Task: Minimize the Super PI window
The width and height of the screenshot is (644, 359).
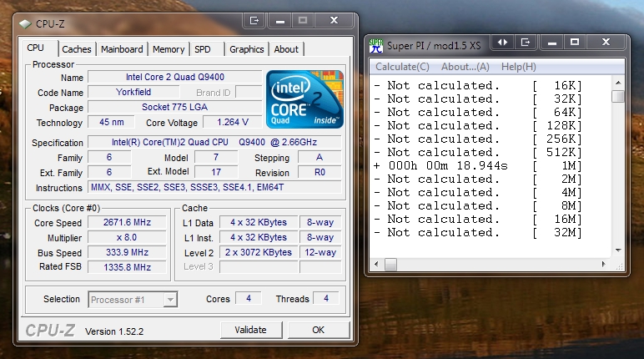Action: point(552,42)
